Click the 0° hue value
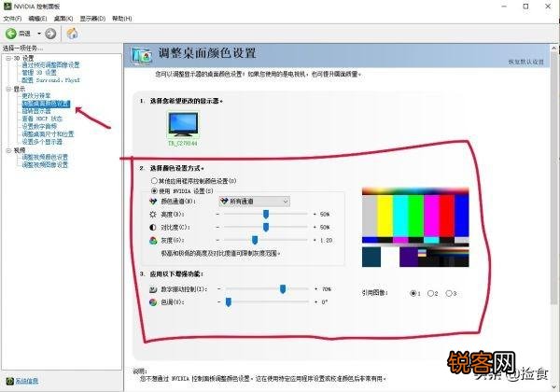560x392 pixels. pyautogui.click(x=324, y=302)
